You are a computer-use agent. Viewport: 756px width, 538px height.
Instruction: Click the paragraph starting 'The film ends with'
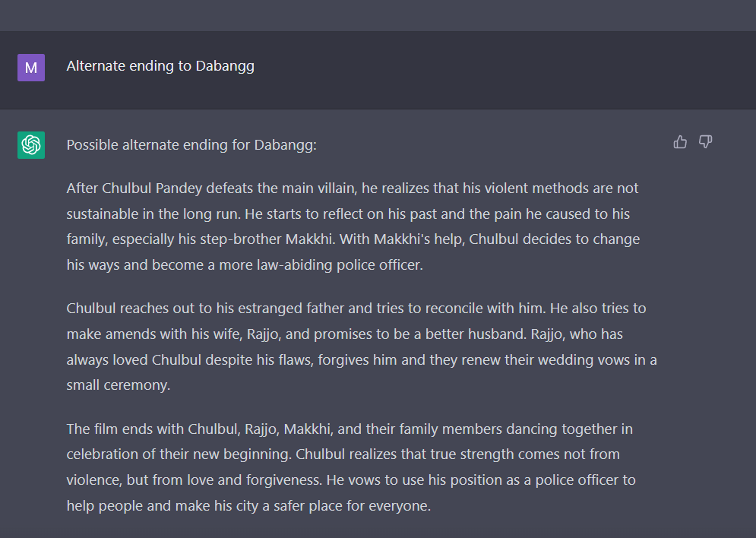351,467
